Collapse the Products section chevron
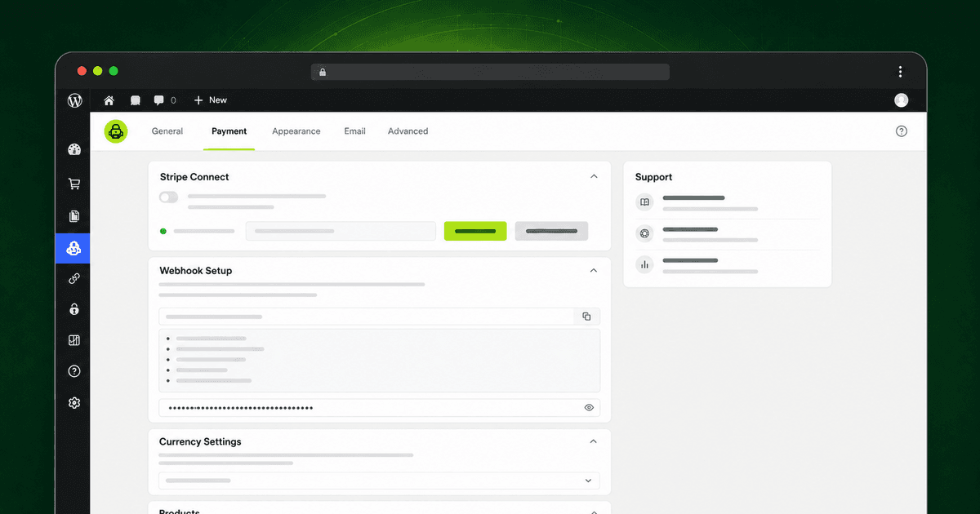The width and height of the screenshot is (980, 514). [594, 512]
